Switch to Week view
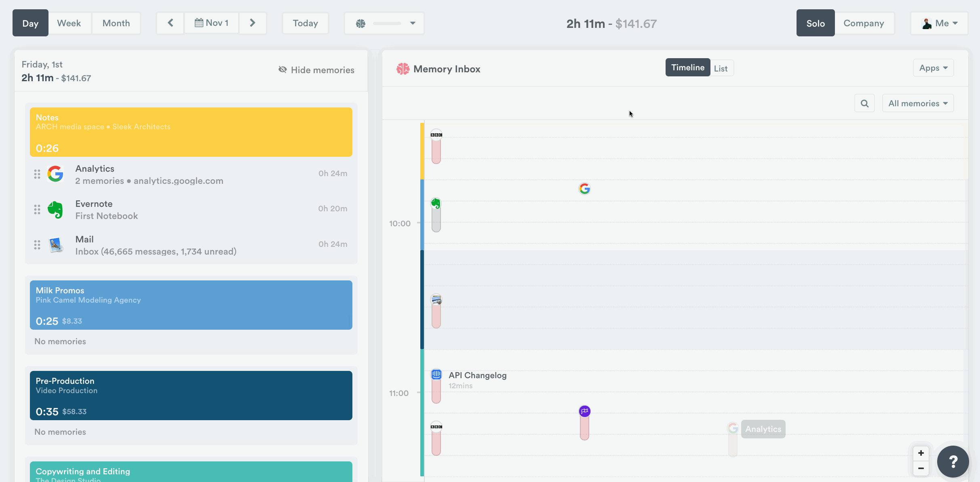Viewport: 980px width, 482px height. (69, 23)
